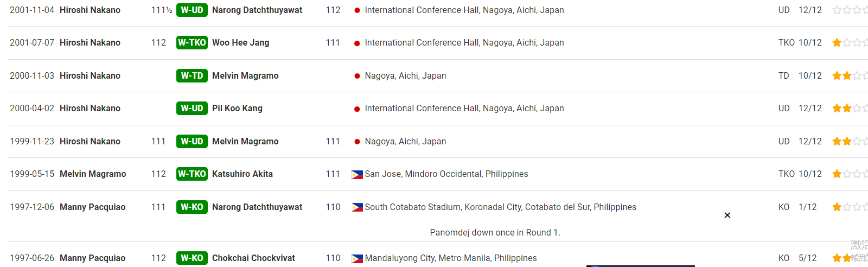Open Manny Pacquiao link in 1997-12-06 row
The height and width of the screenshot is (267, 868).
click(92, 207)
